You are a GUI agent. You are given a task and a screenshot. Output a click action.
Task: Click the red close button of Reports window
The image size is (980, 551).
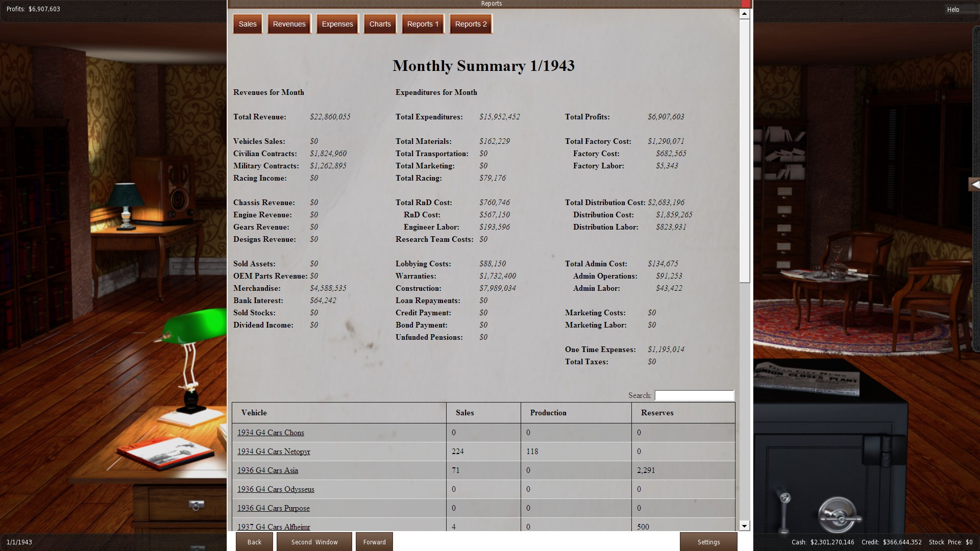tap(745, 4)
